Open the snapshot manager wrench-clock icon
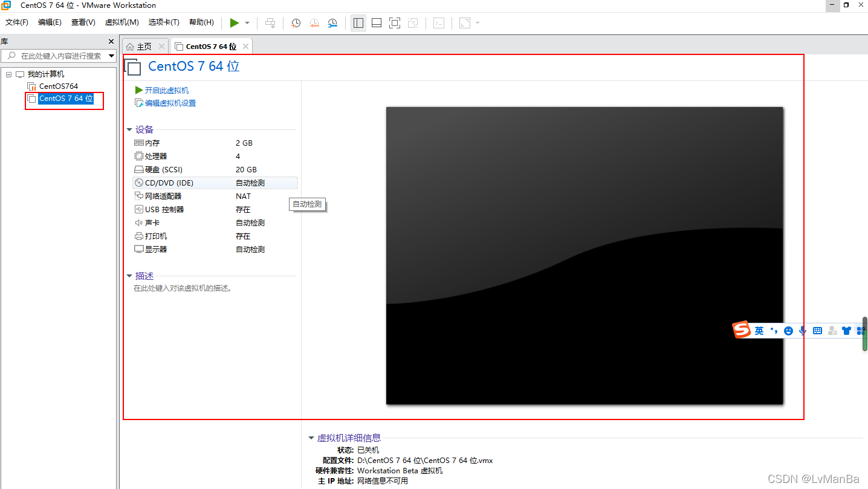The width and height of the screenshot is (868, 489). 332,23
